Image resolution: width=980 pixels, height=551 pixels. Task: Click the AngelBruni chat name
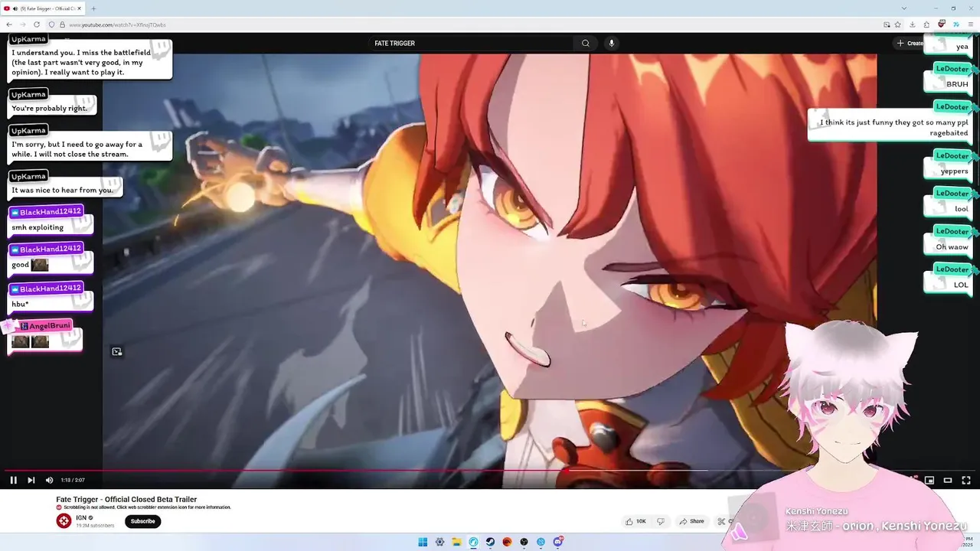50,326
